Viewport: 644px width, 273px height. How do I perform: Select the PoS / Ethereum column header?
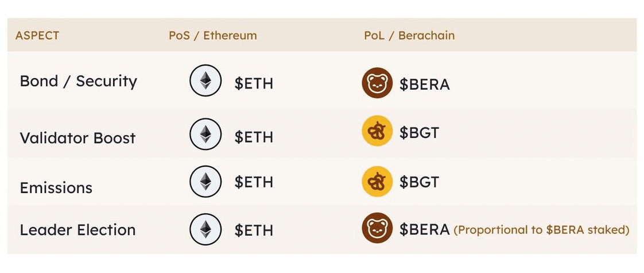[x=213, y=36]
